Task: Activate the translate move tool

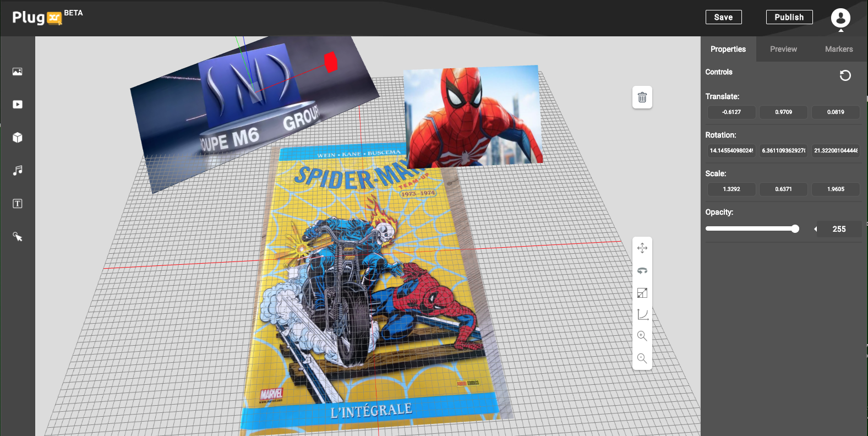Action: pyautogui.click(x=642, y=248)
